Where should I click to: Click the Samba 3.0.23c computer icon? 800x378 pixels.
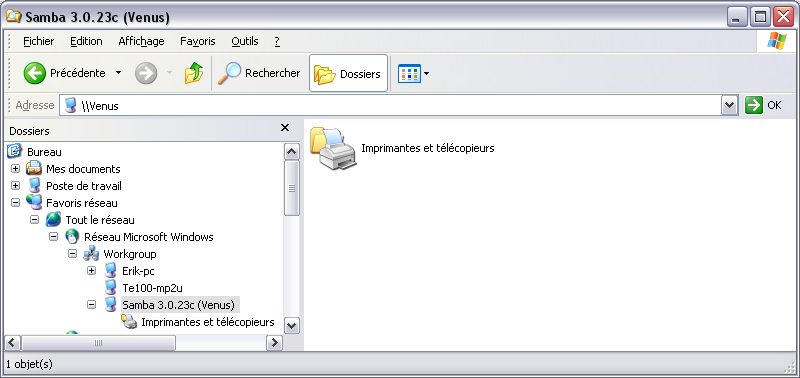[x=110, y=305]
